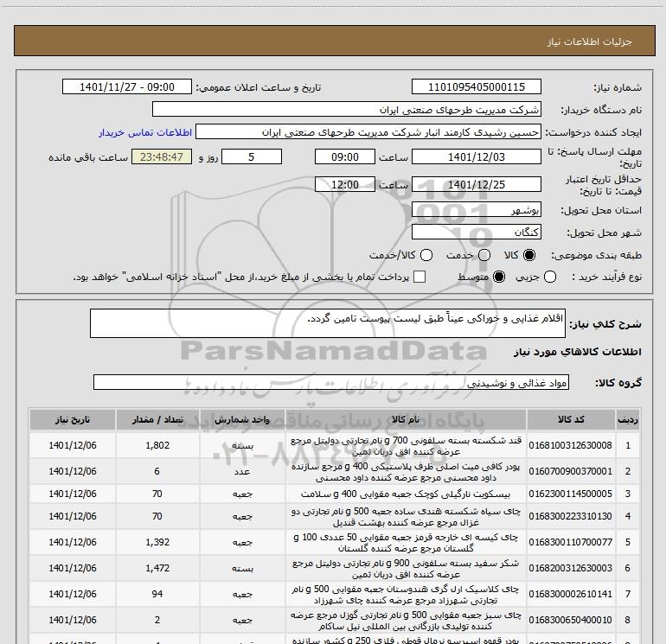This screenshot has height=644, width=666.
Task: Click product code 0168200312630003
Action: 571,568
